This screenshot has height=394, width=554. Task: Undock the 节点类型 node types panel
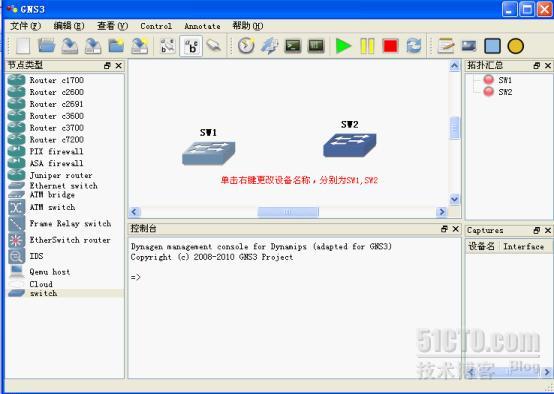pos(107,66)
